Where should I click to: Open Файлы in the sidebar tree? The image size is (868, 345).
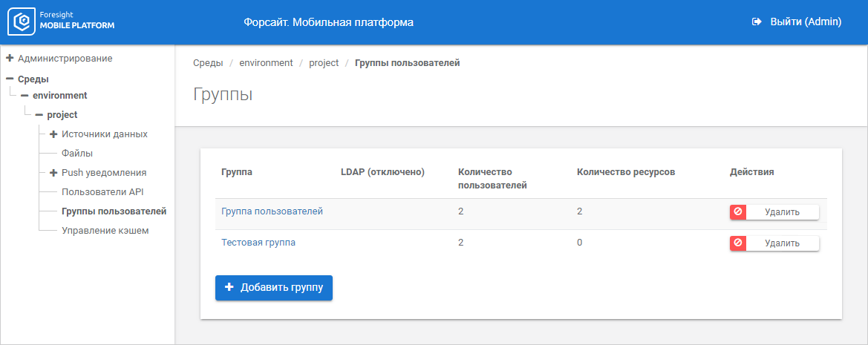[x=77, y=154]
